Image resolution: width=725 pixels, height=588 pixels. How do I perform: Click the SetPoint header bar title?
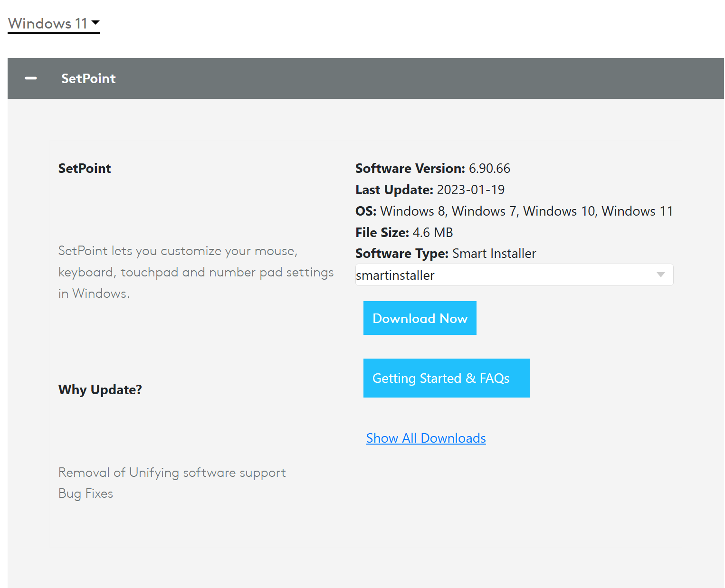point(88,78)
